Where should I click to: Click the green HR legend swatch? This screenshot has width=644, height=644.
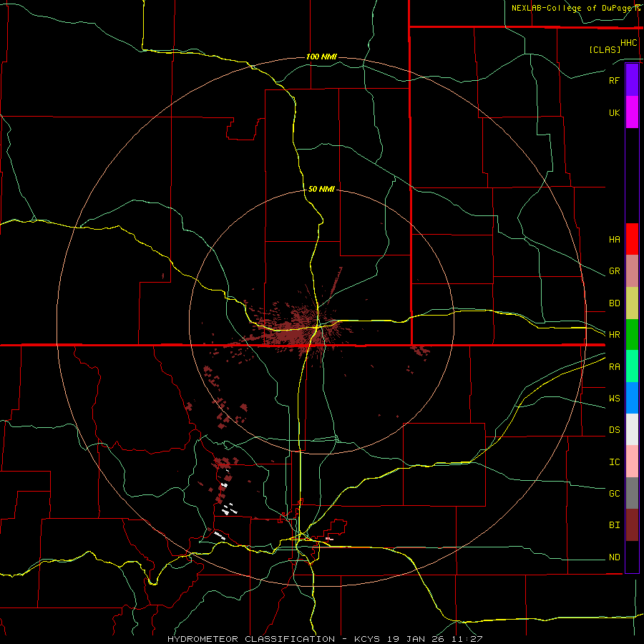coord(632,335)
